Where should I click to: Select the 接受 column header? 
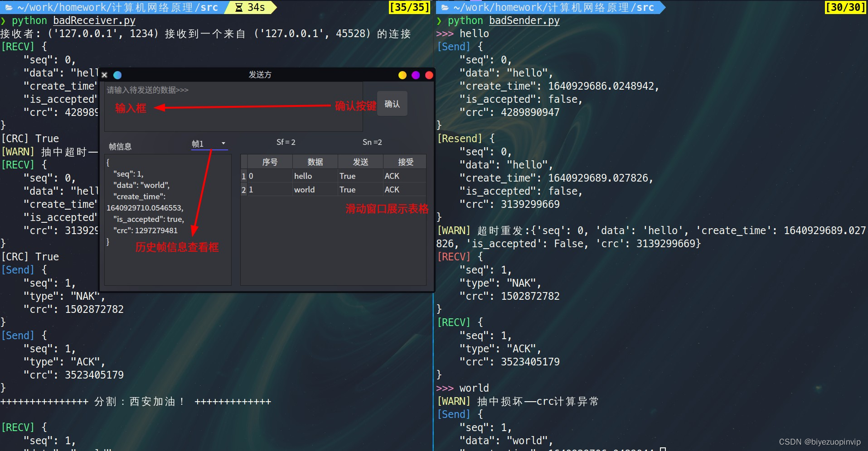pos(405,162)
